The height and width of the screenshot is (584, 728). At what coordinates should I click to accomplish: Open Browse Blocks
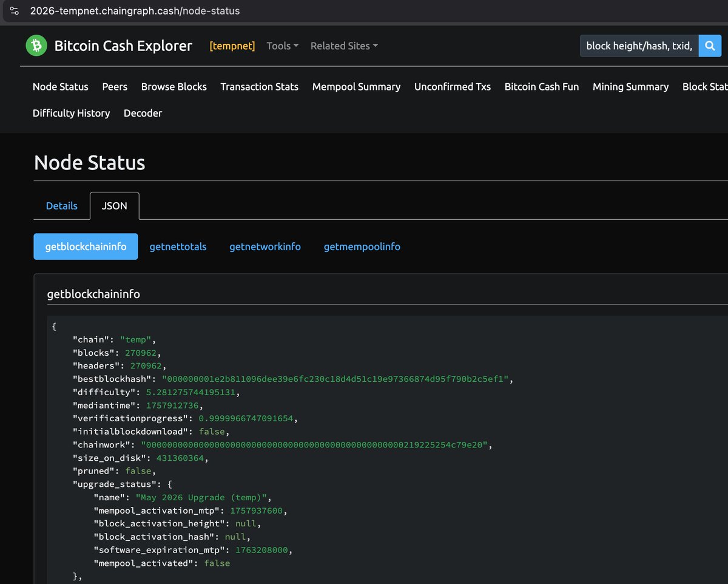(174, 87)
